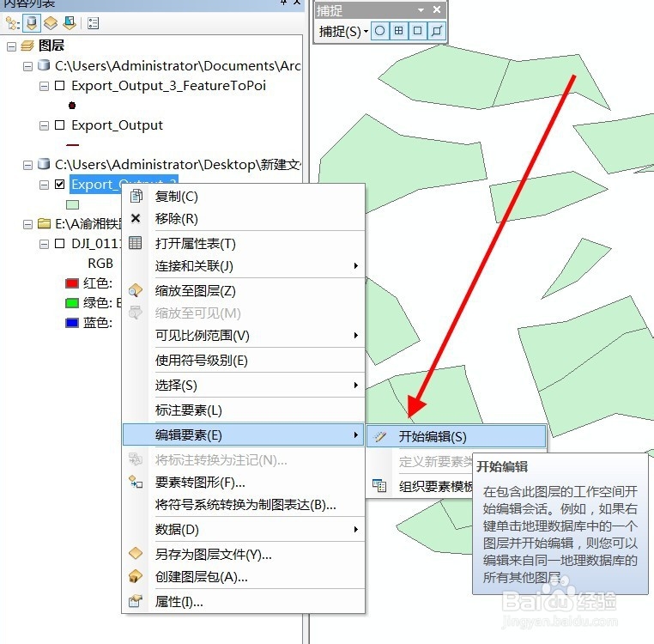The image size is (654, 644).
Task: Click the X icon beside 移除(R)
Action: [136, 218]
